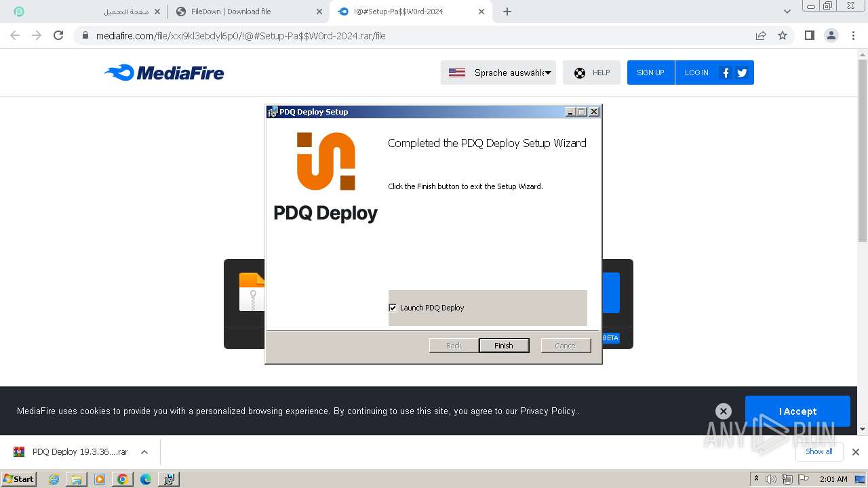The width and height of the screenshot is (868, 488).
Task: Open the Chrome three-dot menu
Action: point(854,35)
